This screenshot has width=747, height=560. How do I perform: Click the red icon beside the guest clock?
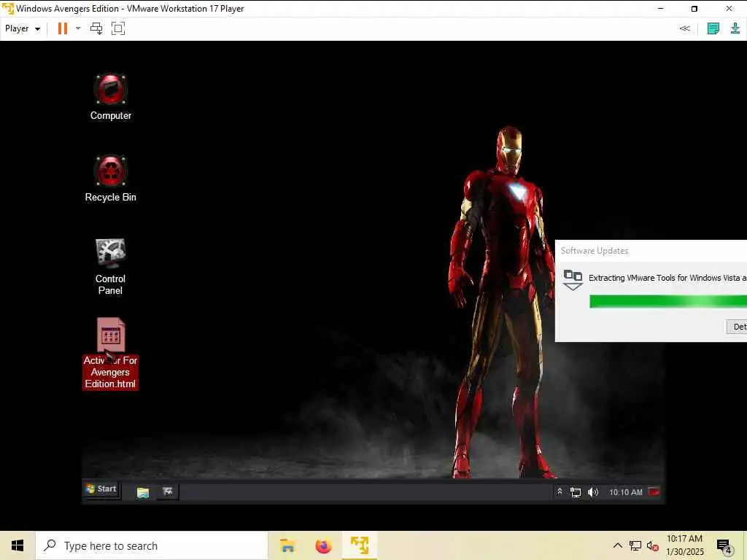654,492
